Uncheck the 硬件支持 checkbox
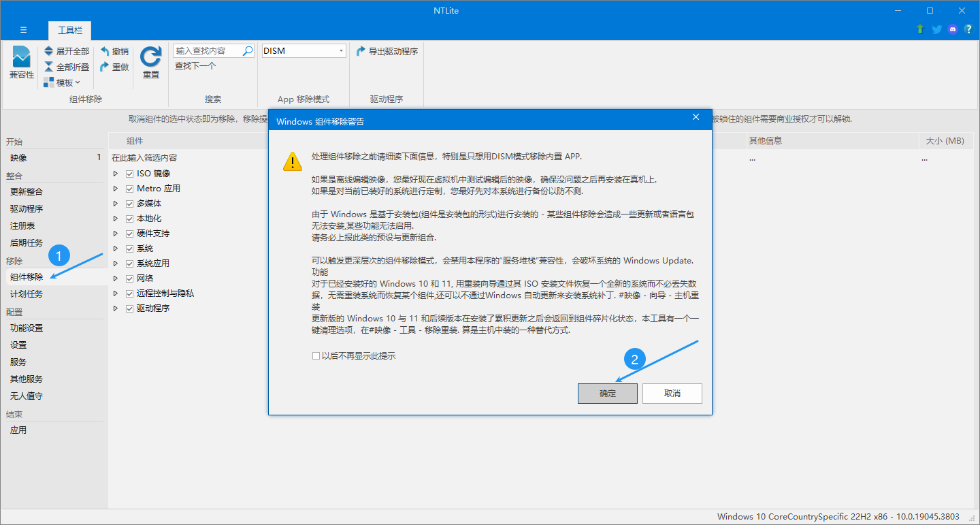980x525 pixels. point(129,234)
